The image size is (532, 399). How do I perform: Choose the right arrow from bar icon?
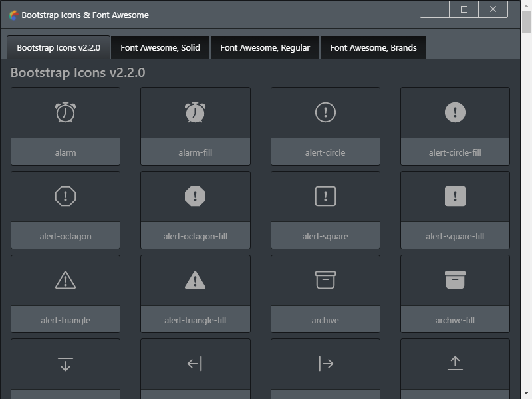[x=326, y=364]
